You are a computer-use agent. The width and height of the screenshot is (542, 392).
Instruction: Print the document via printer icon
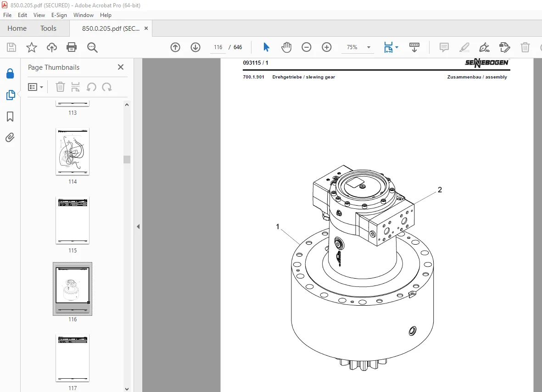pyautogui.click(x=72, y=47)
